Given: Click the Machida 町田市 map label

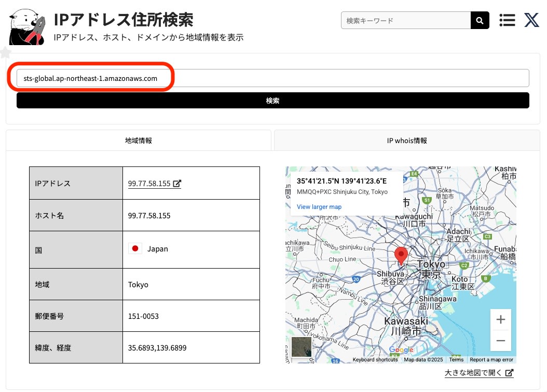Looking at the screenshot, I should tap(306, 323).
